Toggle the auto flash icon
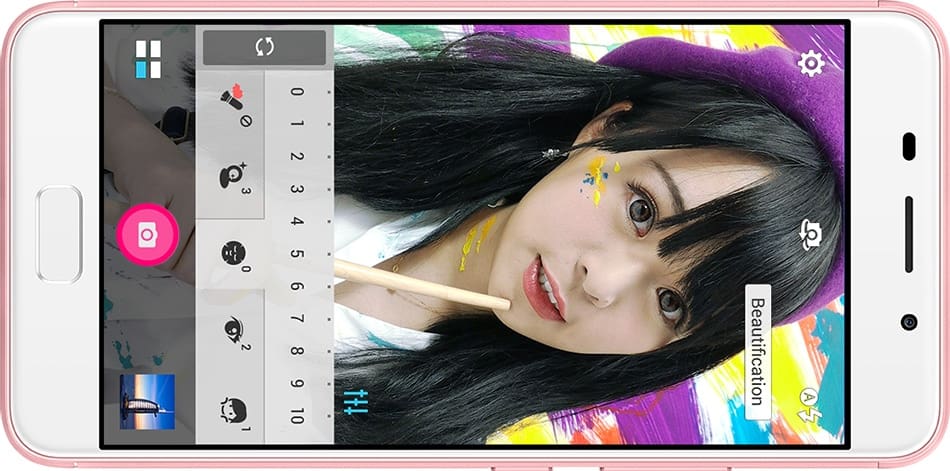The height and width of the screenshot is (471, 950). click(x=810, y=405)
